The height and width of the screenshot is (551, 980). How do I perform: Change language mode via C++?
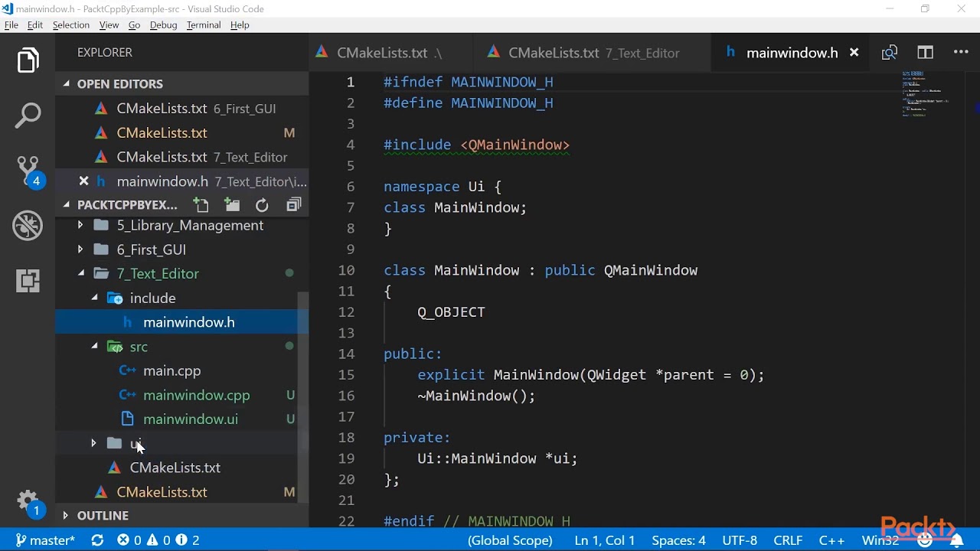[x=831, y=540]
